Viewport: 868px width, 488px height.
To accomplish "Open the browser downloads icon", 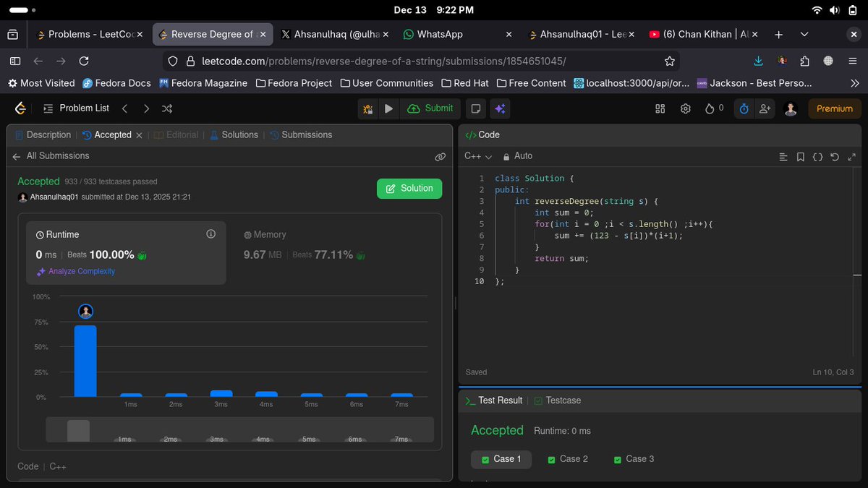I will [758, 61].
